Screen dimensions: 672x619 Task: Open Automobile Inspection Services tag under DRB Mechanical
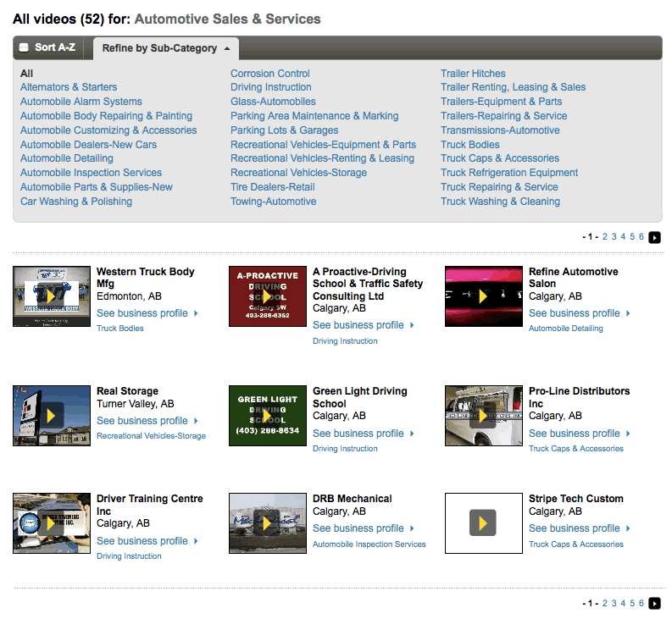pos(369,544)
